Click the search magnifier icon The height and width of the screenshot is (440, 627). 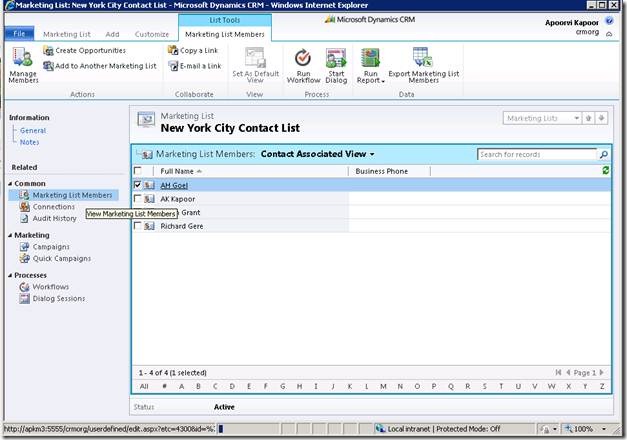(x=603, y=155)
